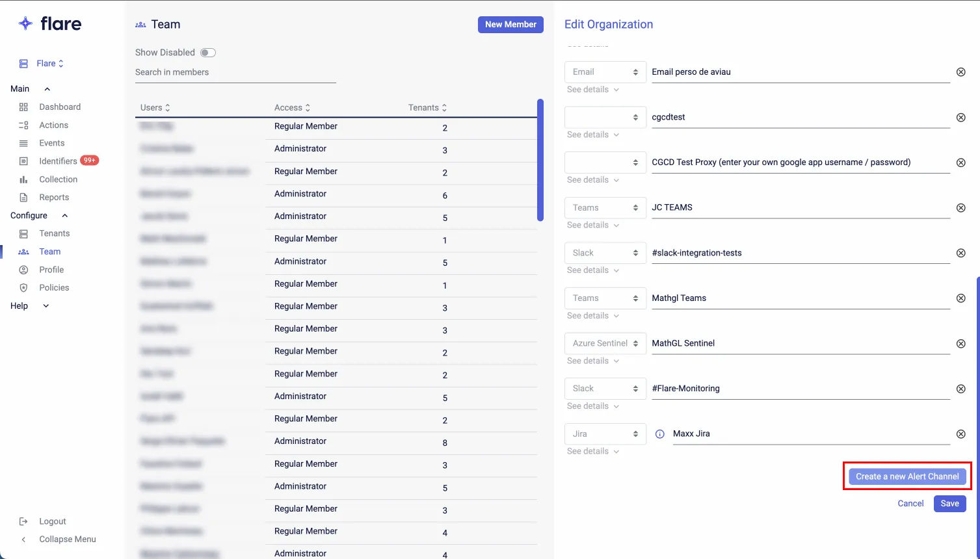This screenshot has height=559, width=980.
Task: Click the Policies shield icon
Action: click(23, 288)
